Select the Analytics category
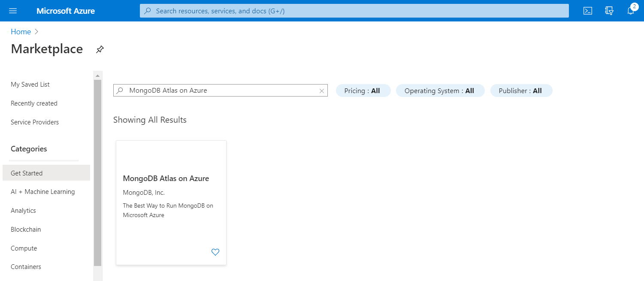Image resolution: width=644 pixels, height=281 pixels. 23,211
